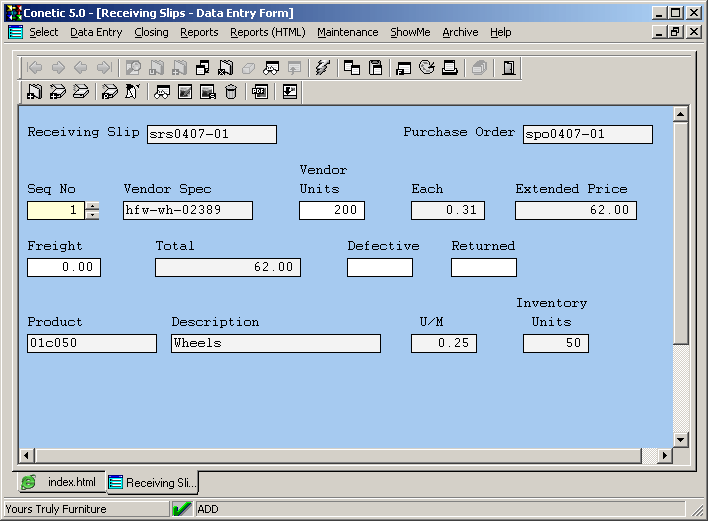Click the Vendor Units field showing 200
708x521 pixels.
(x=331, y=210)
